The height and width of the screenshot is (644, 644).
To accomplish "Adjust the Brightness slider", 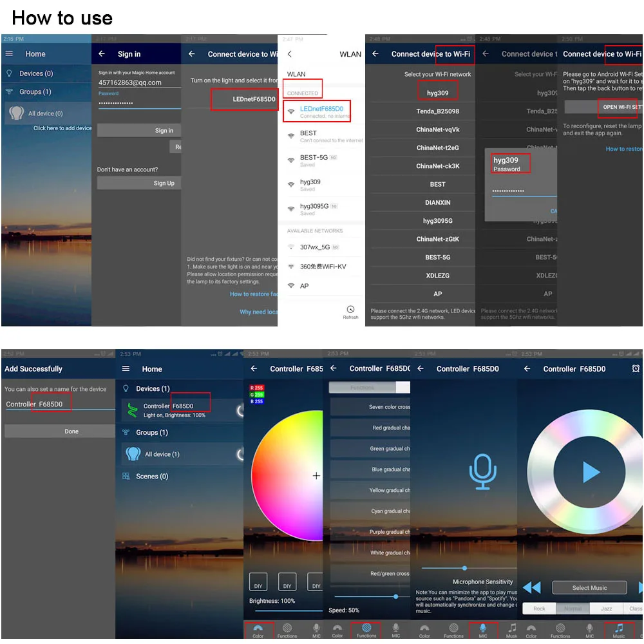I will click(289, 611).
